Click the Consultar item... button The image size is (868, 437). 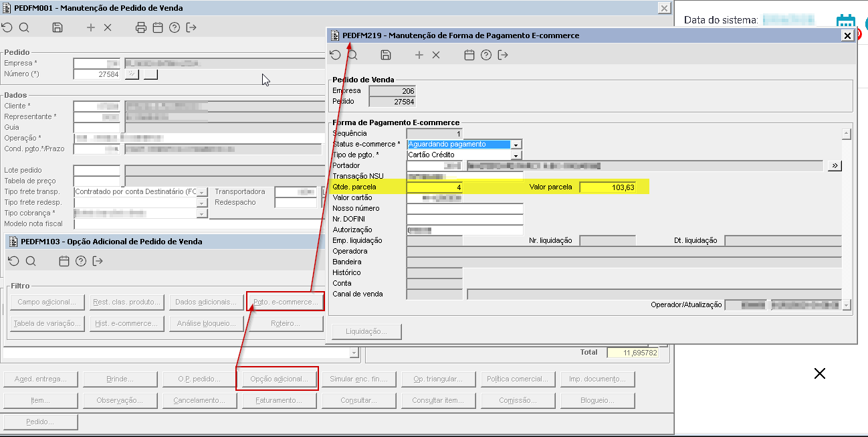pyautogui.click(x=438, y=400)
